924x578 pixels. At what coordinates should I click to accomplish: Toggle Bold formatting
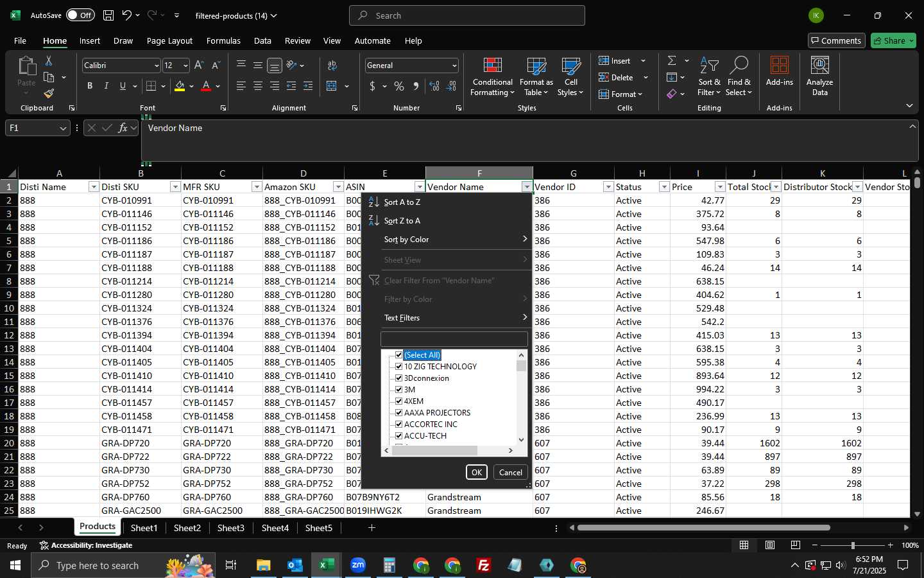point(90,86)
